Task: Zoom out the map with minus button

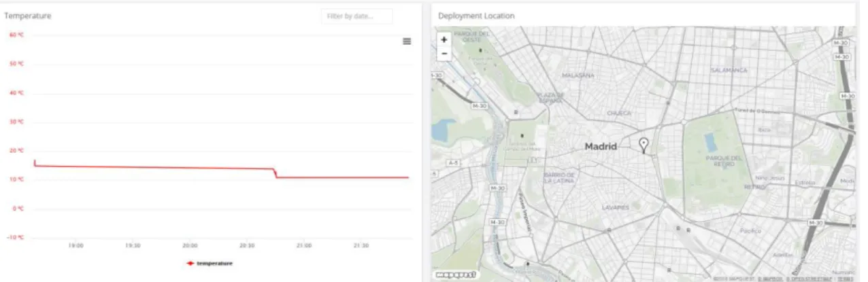Action: point(444,53)
